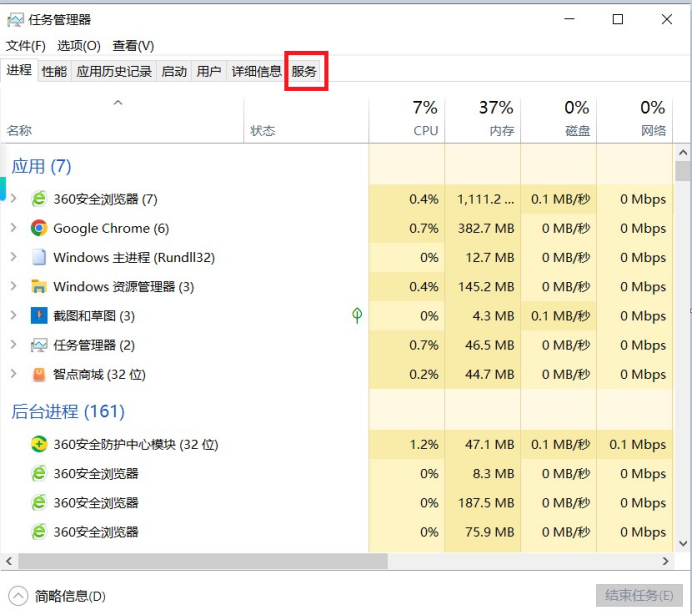Expand the 截图和草图 (3) group

coord(14,315)
